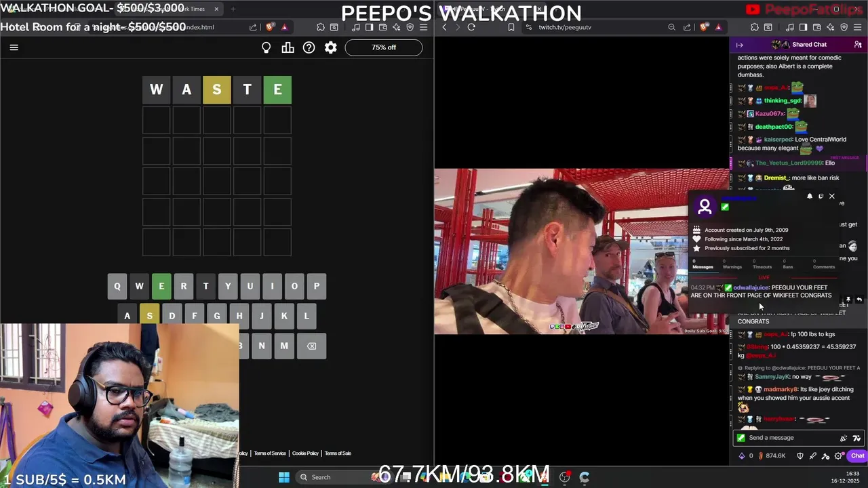
Task: Open the 7TV emote menu icon
Action: [x=857, y=438]
